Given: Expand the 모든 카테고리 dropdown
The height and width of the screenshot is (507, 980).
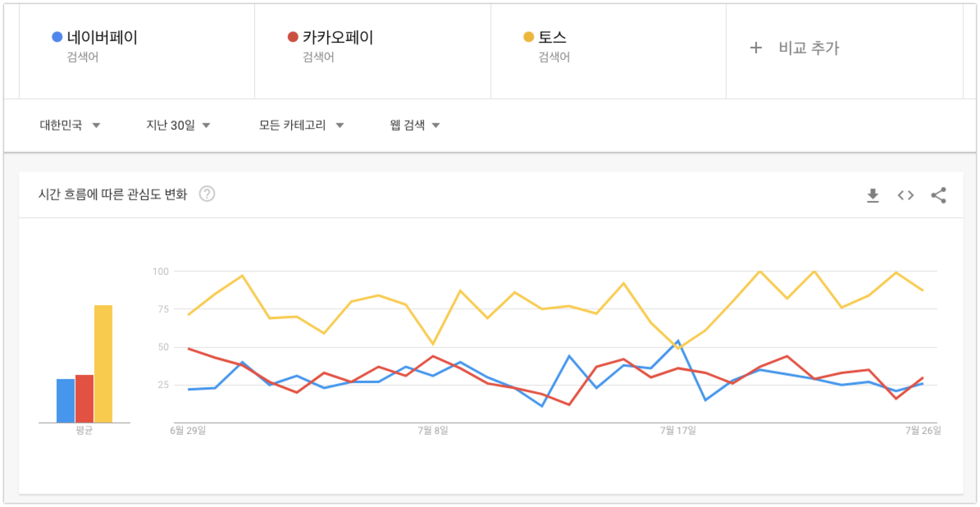Looking at the screenshot, I should 301,125.
